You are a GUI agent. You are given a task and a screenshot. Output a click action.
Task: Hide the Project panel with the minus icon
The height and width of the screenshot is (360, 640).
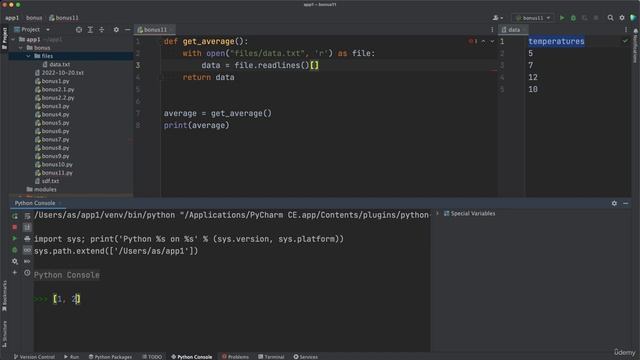127,30
